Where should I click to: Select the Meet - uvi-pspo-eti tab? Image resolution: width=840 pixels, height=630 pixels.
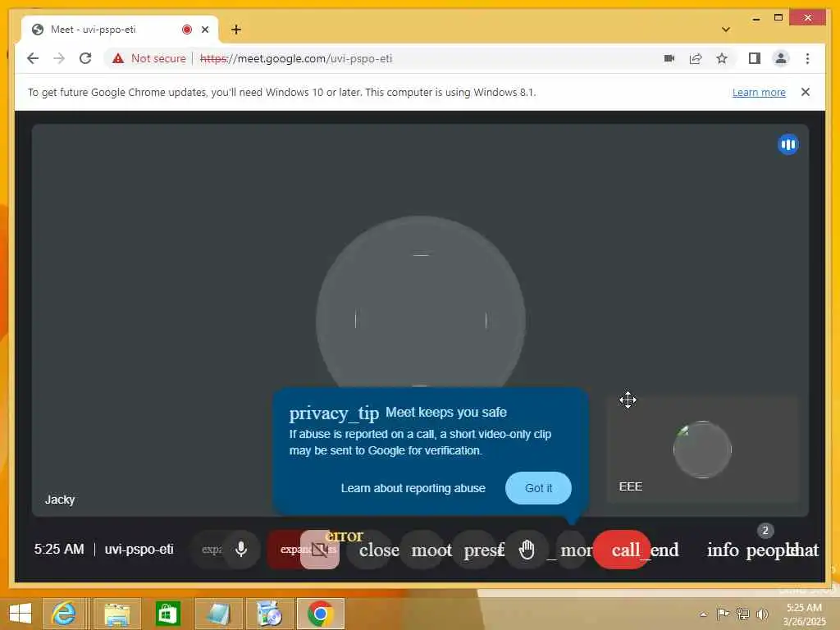click(x=120, y=30)
